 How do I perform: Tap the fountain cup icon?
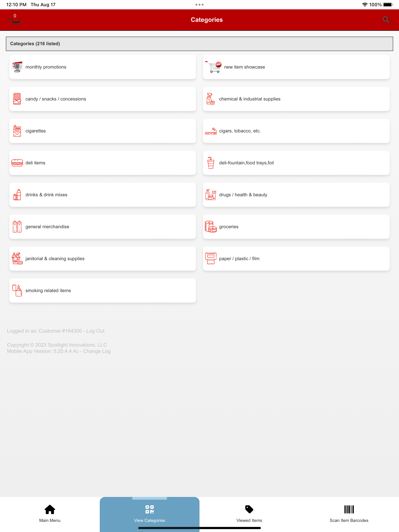211,163
